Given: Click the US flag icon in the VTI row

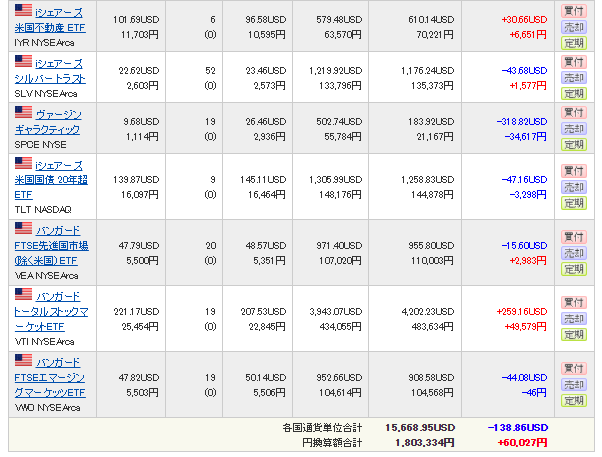Looking at the screenshot, I should 23,294.
